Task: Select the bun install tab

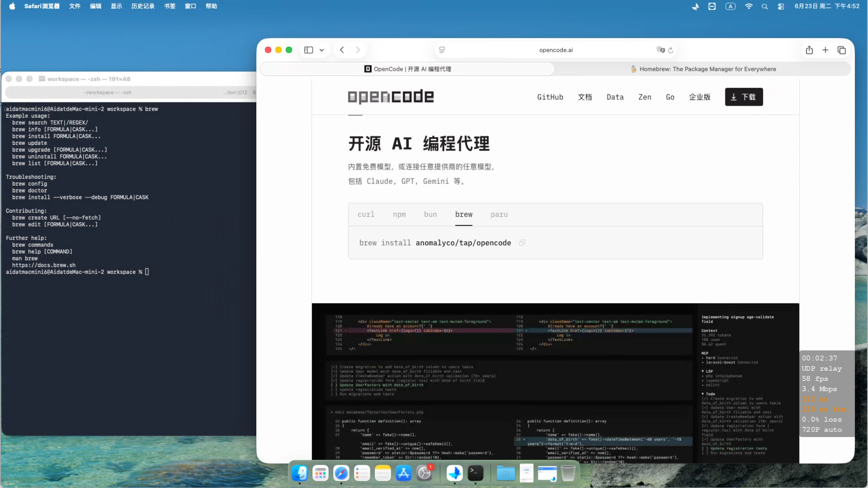Action: (x=430, y=214)
